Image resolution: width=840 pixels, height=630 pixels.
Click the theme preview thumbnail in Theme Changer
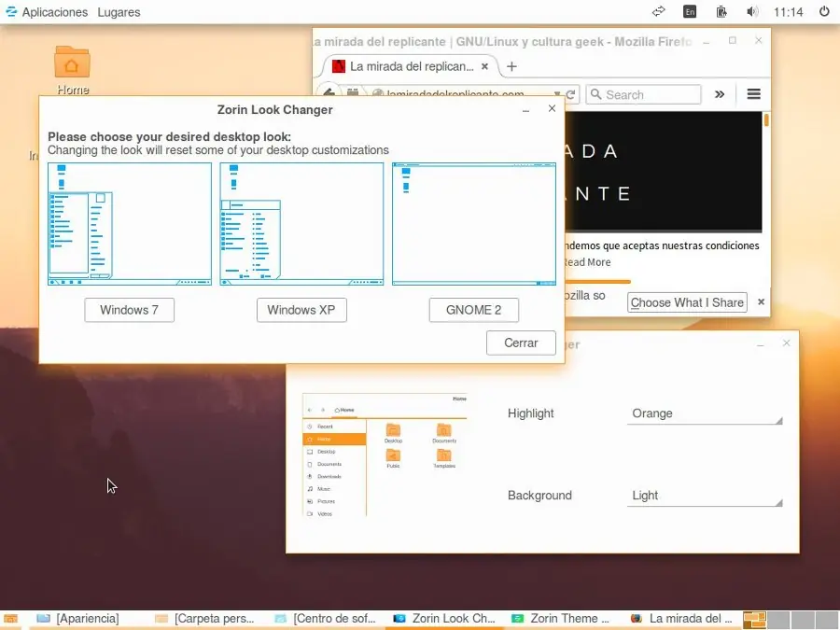(x=385, y=455)
